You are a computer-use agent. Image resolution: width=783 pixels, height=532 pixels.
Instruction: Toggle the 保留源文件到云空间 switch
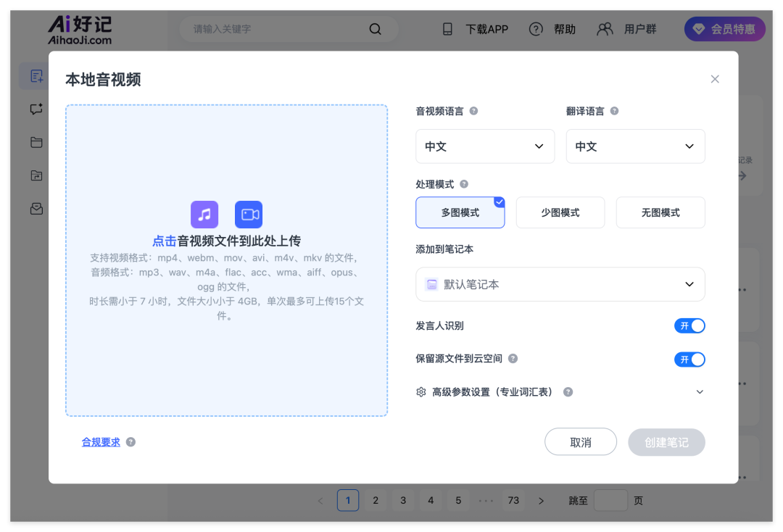(x=689, y=359)
